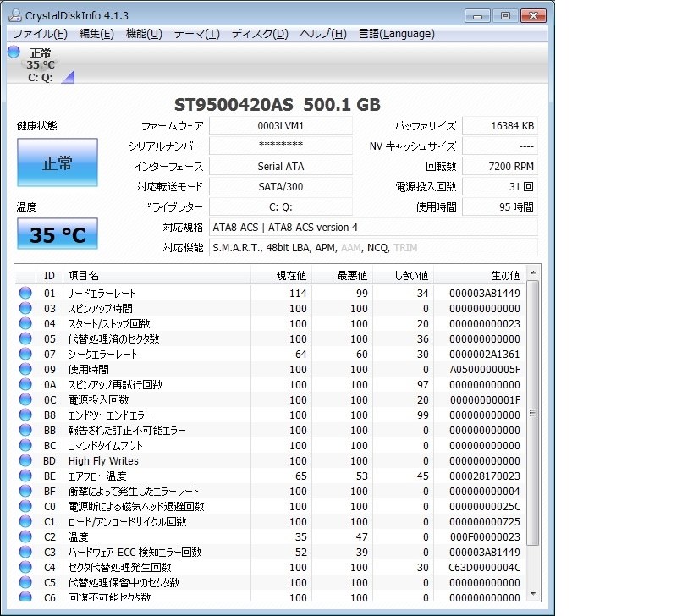Click status orb for C0 row
Viewport: 693px width, 616px height.
pos(25,506)
